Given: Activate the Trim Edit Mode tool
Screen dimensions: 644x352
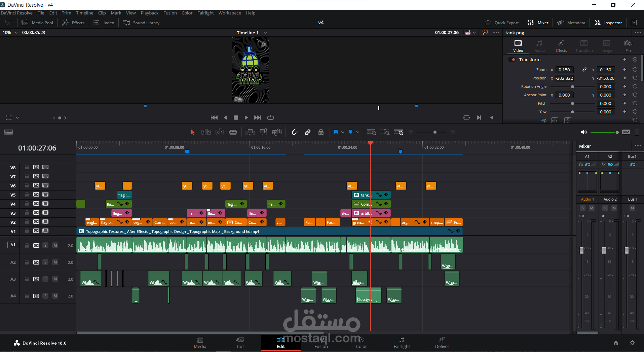Looking at the screenshot, I should click(x=206, y=132).
